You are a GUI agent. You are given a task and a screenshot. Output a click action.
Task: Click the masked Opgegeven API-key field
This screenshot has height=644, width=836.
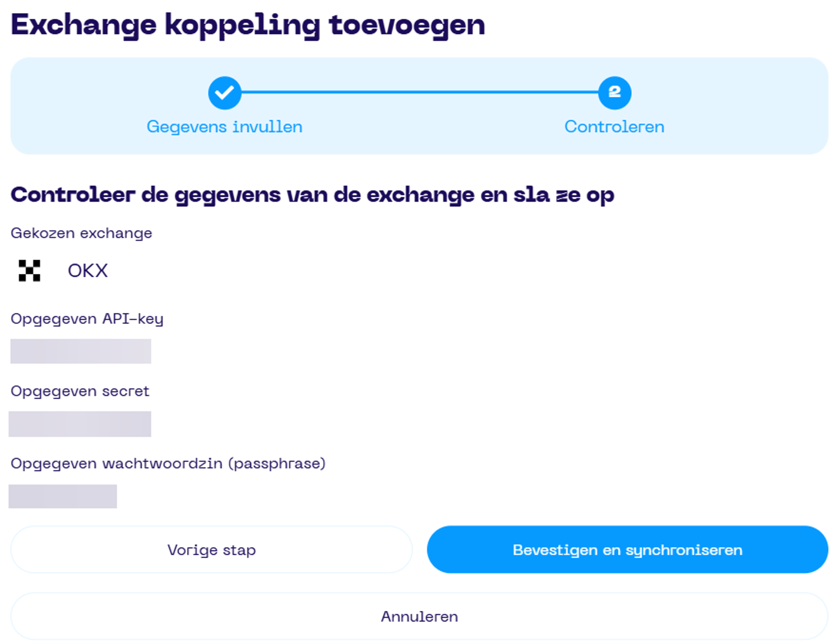pos(81,351)
